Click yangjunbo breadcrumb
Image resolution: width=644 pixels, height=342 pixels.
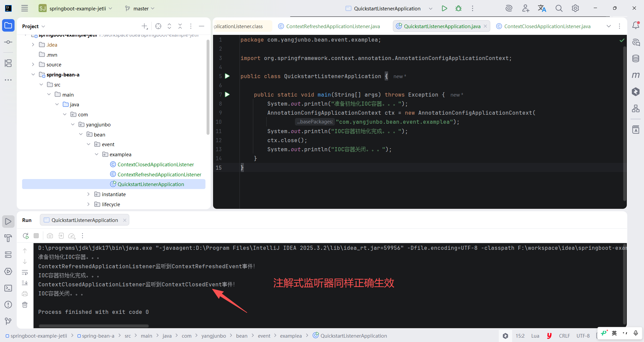click(x=214, y=336)
